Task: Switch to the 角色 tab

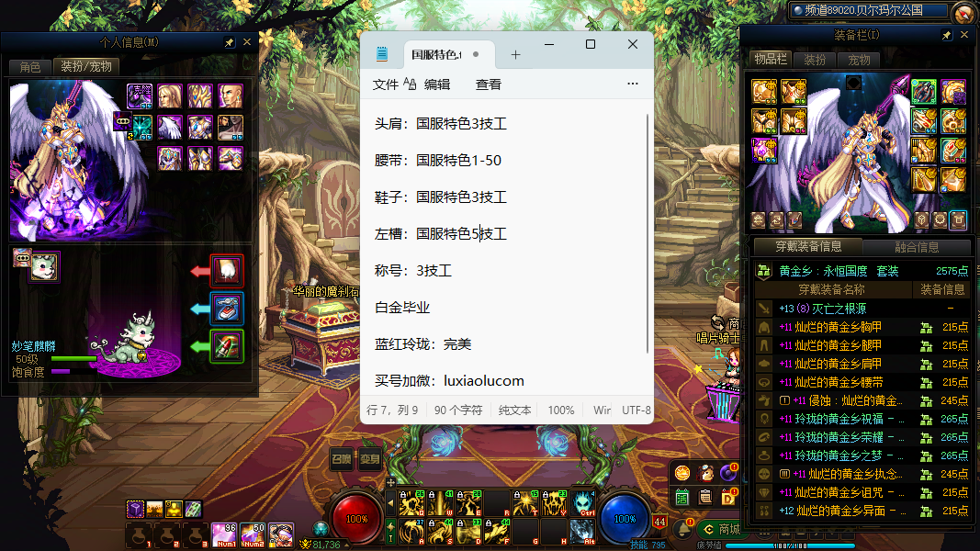Action: 30,66
